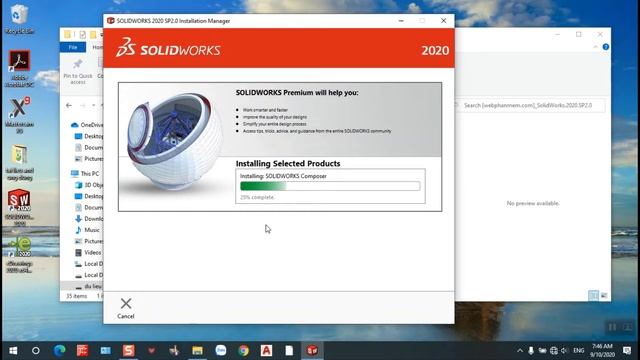The width and height of the screenshot is (640, 360).
Task: Open Google Chrome from the taskbar
Action: click(244, 351)
